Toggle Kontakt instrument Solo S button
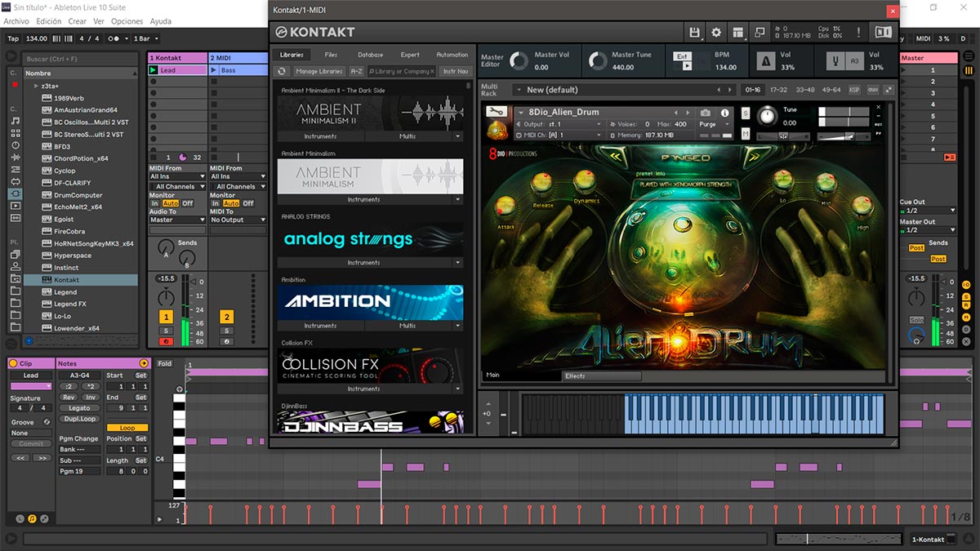 point(746,113)
